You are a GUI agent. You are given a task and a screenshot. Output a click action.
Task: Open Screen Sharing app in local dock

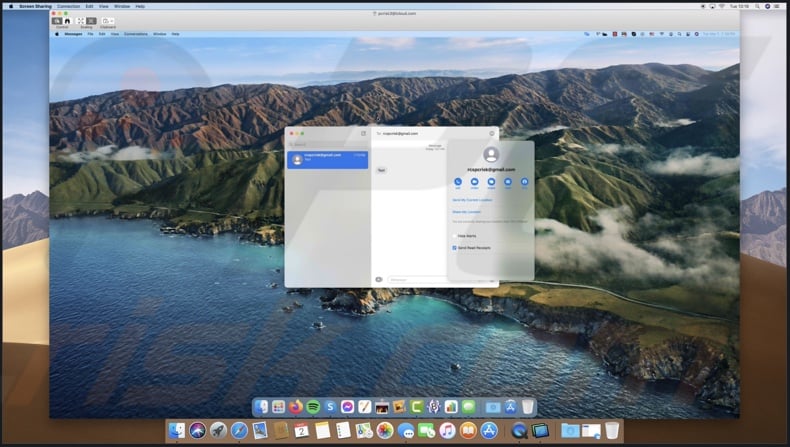(x=540, y=430)
